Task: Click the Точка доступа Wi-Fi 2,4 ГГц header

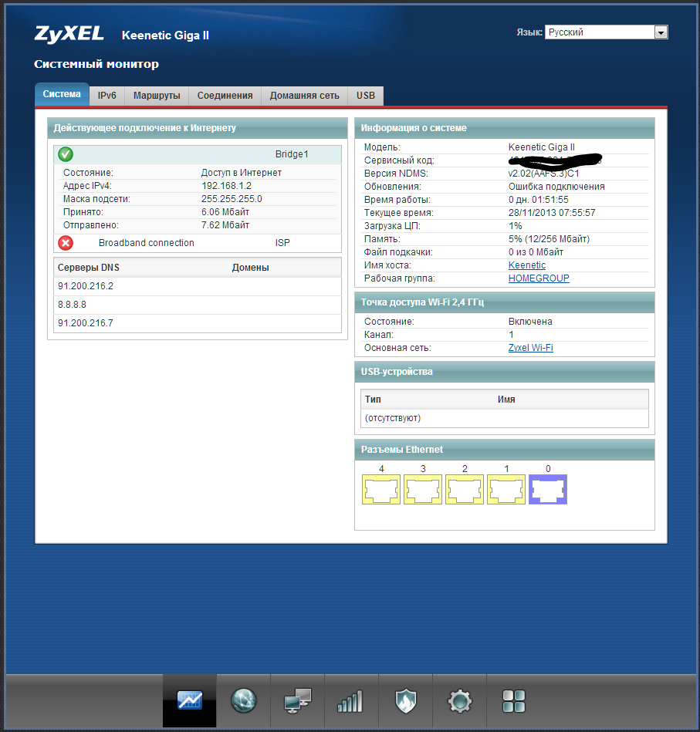Action: click(x=504, y=302)
